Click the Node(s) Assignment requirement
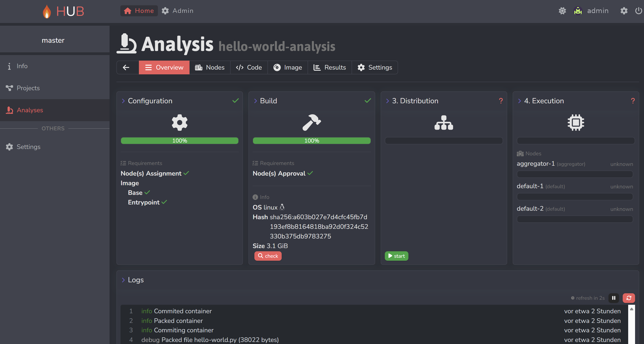 [151, 173]
